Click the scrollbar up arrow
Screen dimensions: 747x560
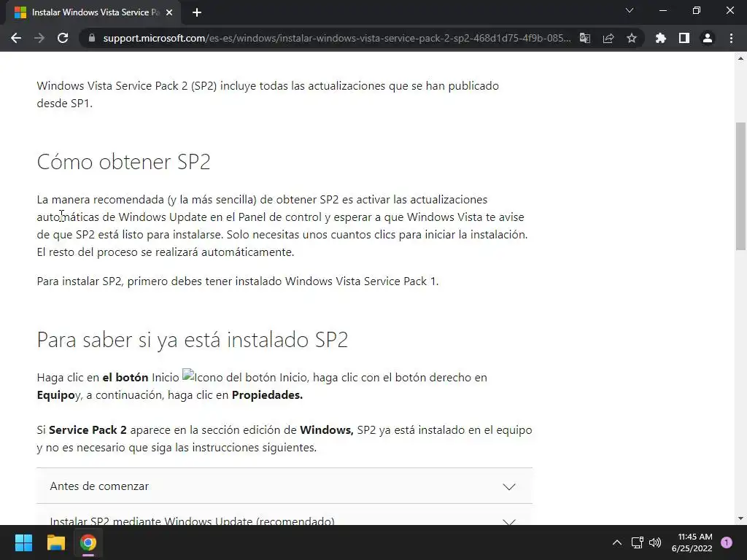coord(740,58)
